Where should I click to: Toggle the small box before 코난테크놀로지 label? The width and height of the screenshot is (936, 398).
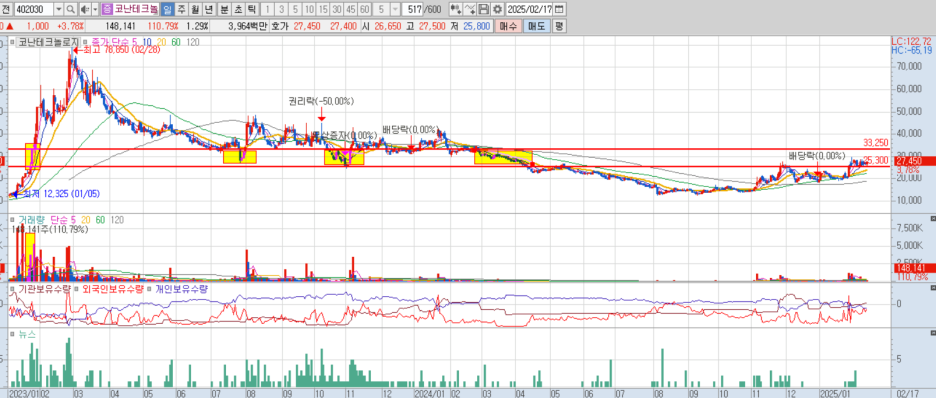13,42
